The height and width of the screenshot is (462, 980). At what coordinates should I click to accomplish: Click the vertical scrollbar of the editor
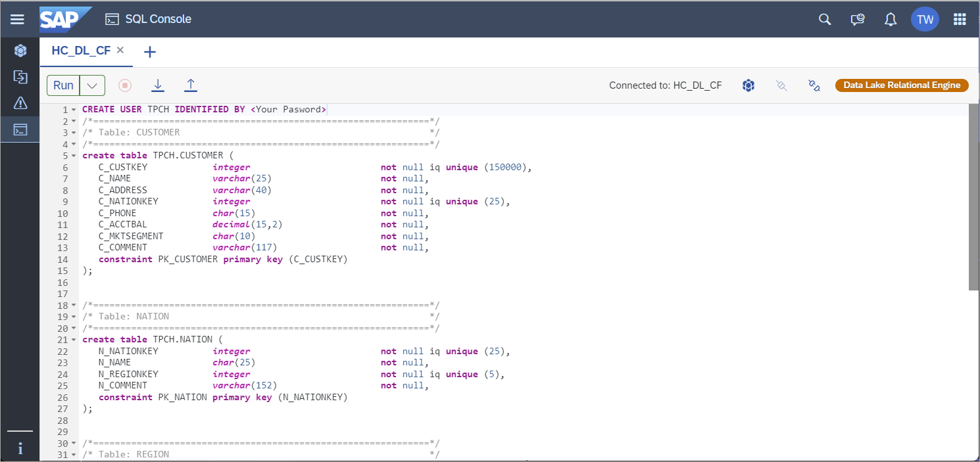point(973,197)
